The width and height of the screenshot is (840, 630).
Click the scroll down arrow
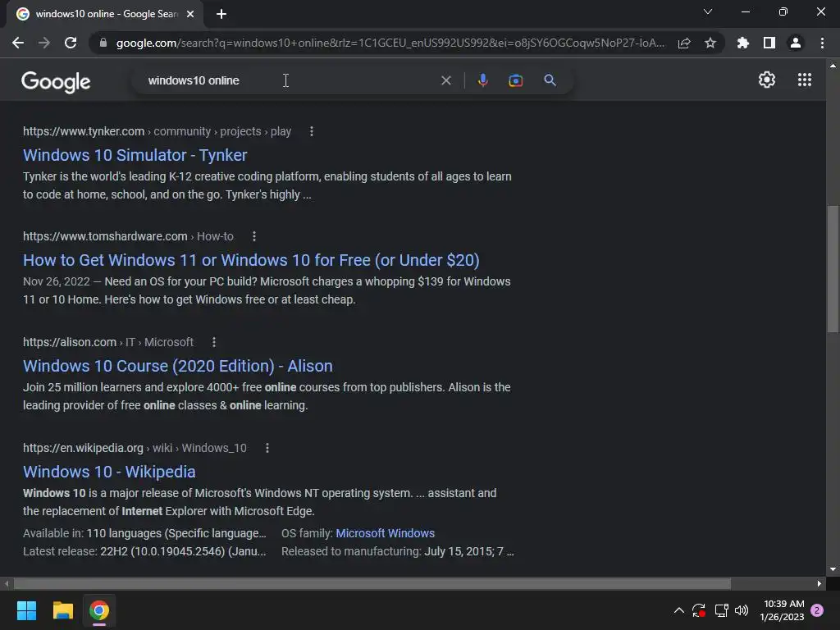pos(833,569)
